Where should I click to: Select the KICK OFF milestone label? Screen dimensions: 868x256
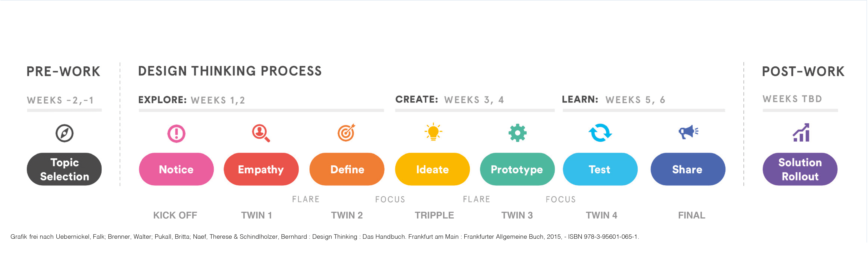pyautogui.click(x=175, y=215)
